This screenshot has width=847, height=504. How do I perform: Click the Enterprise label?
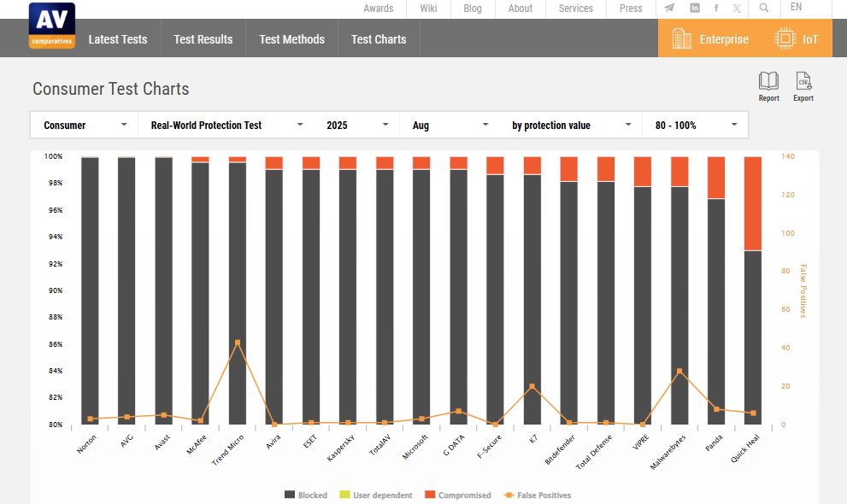724,39
